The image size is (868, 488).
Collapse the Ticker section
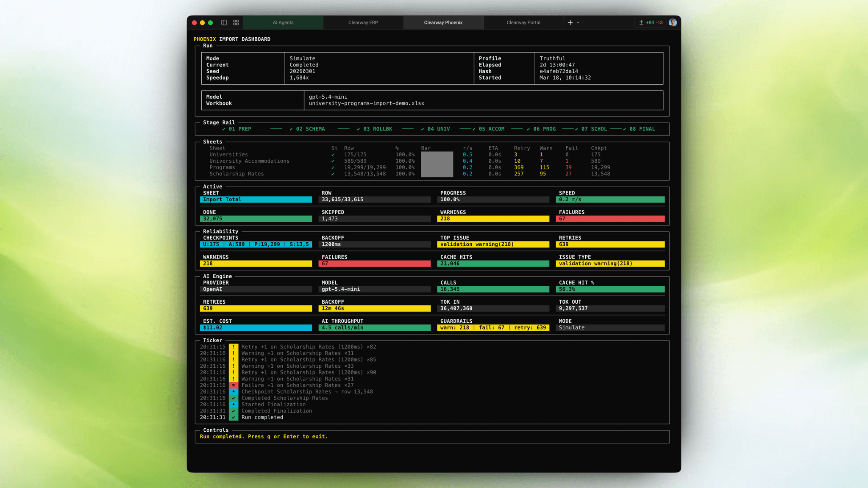tap(212, 340)
